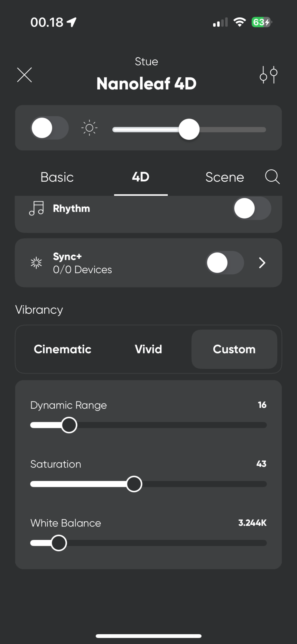Switch to the Basic tab
The width and height of the screenshot is (297, 644).
57,177
